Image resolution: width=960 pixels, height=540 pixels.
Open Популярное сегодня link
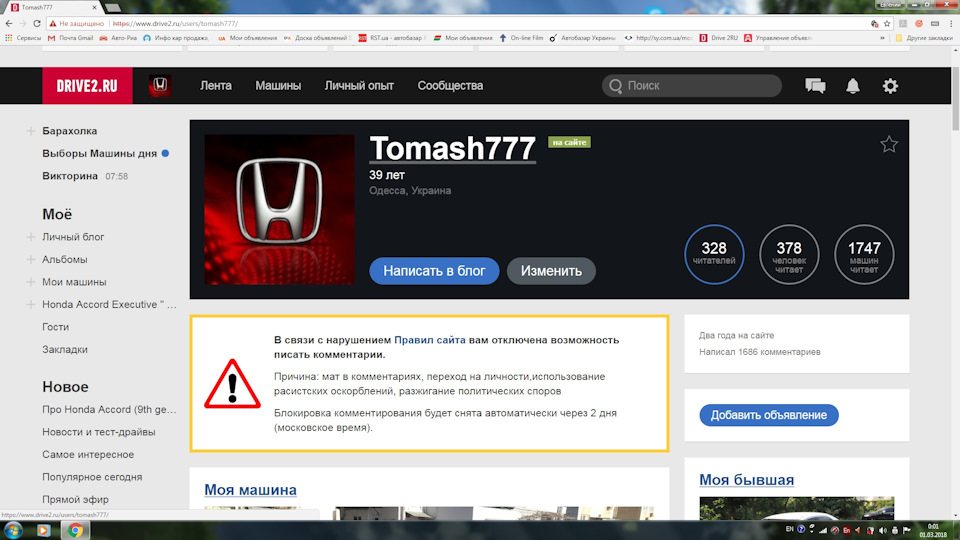(x=92, y=477)
